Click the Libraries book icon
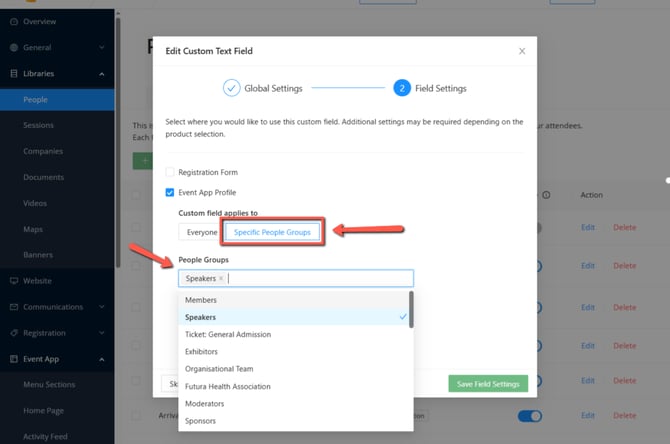The height and width of the screenshot is (444, 670). coord(14,73)
